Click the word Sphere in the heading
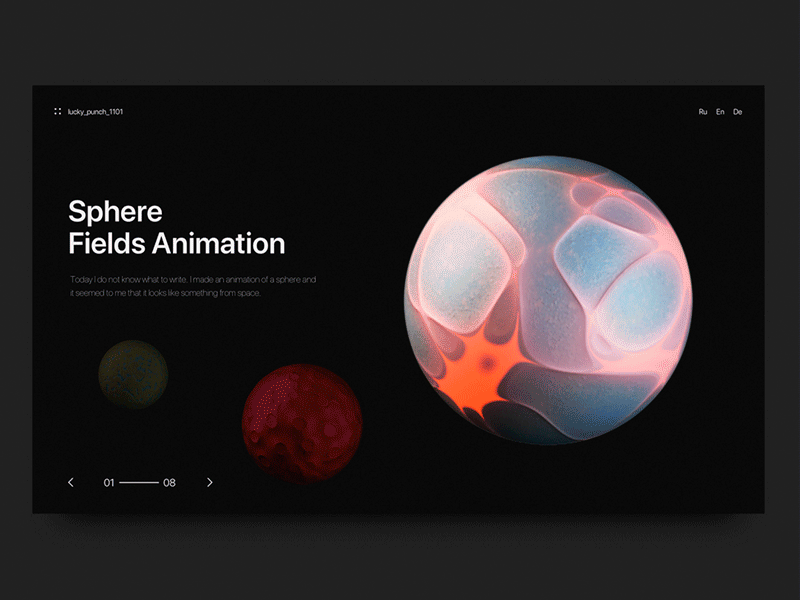 point(115,211)
